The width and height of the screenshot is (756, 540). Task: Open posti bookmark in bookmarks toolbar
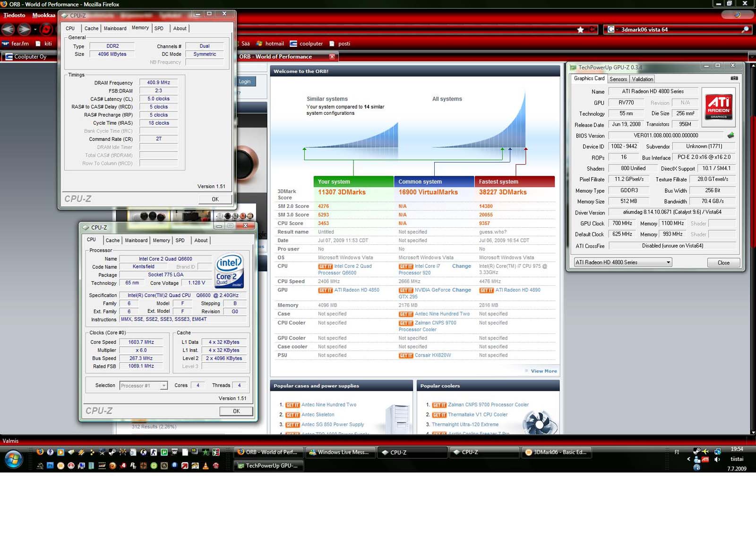pos(340,43)
